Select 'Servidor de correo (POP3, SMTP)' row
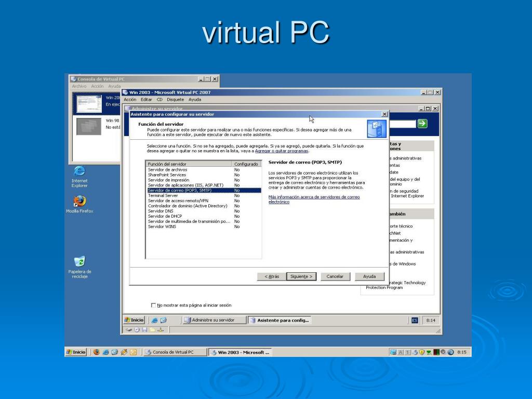This screenshot has width=532, height=399. point(204,190)
